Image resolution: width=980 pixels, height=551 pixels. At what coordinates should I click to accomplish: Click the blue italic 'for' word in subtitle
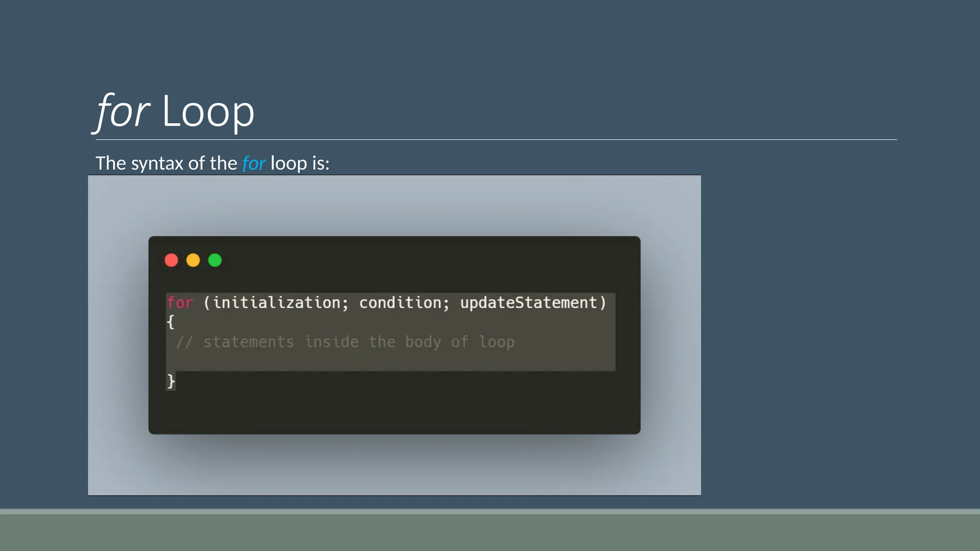[254, 164]
